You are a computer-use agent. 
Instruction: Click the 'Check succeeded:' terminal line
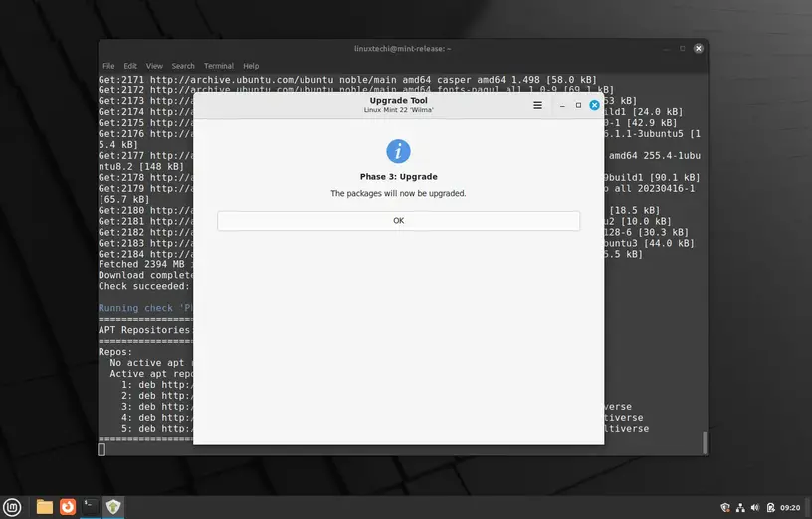[x=144, y=286]
